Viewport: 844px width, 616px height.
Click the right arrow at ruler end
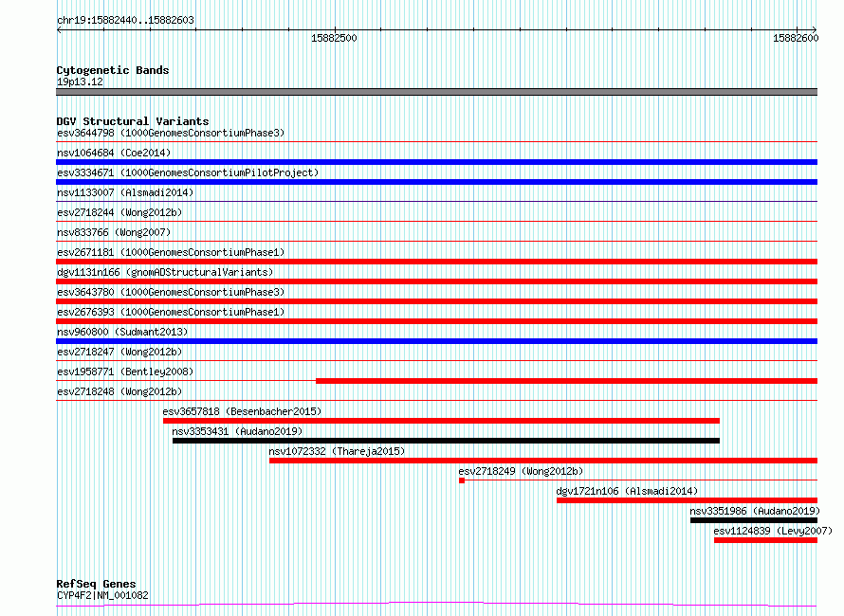click(x=814, y=30)
